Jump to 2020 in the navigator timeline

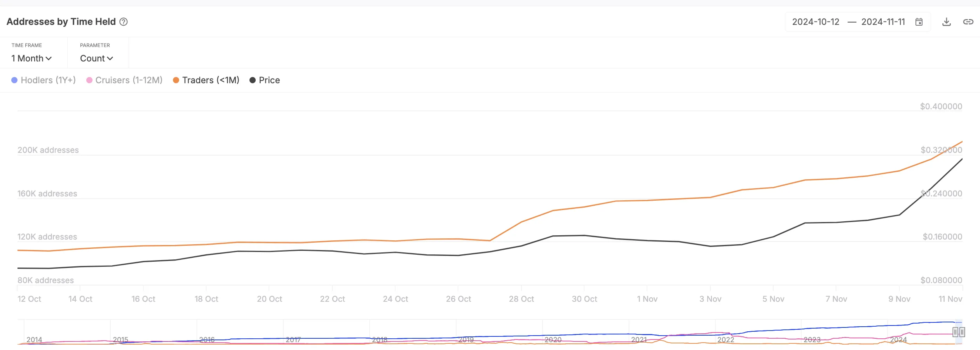click(x=553, y=339)
